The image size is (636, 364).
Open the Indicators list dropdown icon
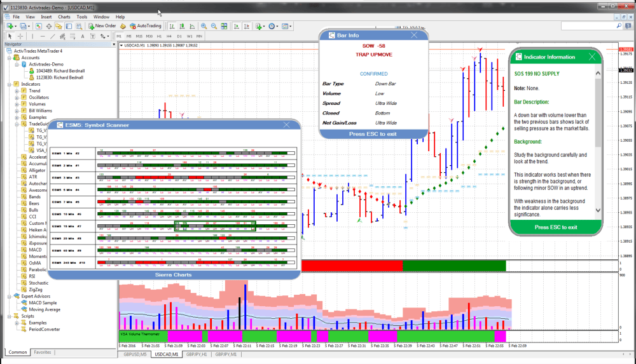(260, 26)
